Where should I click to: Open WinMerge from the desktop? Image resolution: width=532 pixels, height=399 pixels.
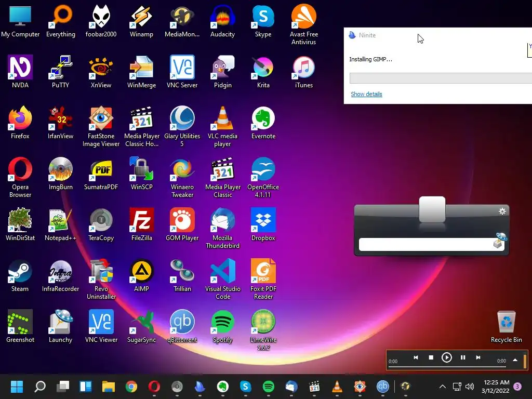(141, 72)
